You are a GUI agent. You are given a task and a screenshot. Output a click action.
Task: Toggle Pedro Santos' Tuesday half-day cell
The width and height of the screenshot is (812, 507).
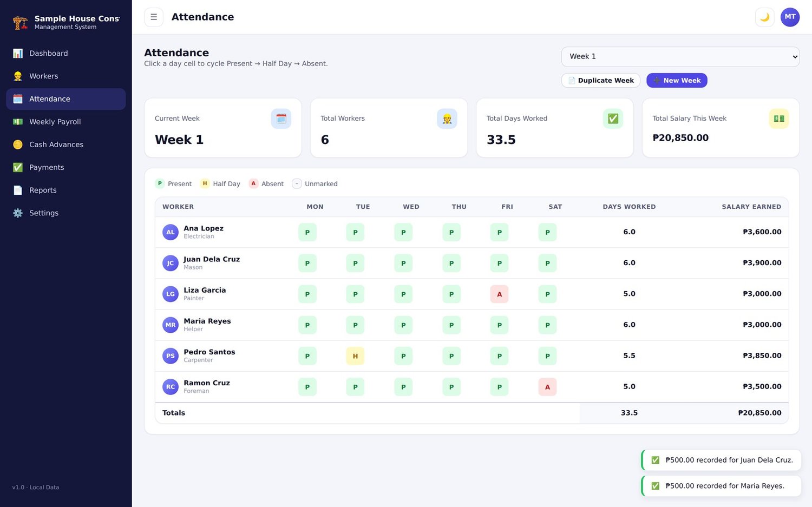(x=355, y=356)
